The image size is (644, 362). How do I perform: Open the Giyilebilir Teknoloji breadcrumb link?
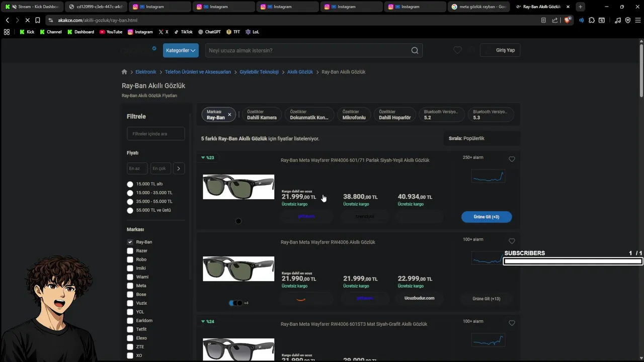(259, 72)
